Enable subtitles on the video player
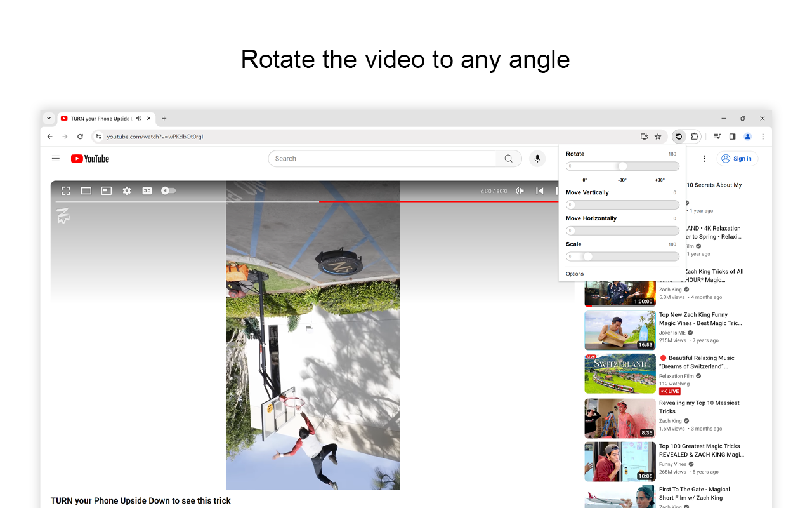 147,190
